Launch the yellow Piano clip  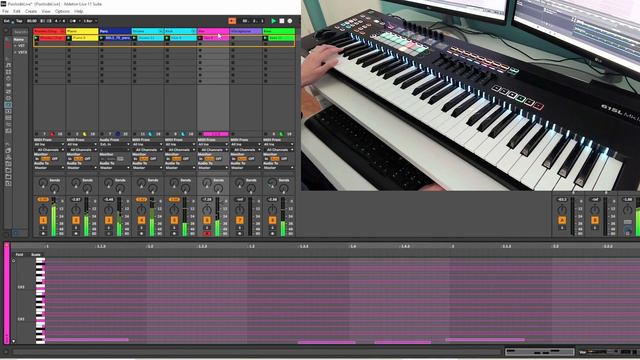point(69,38)
